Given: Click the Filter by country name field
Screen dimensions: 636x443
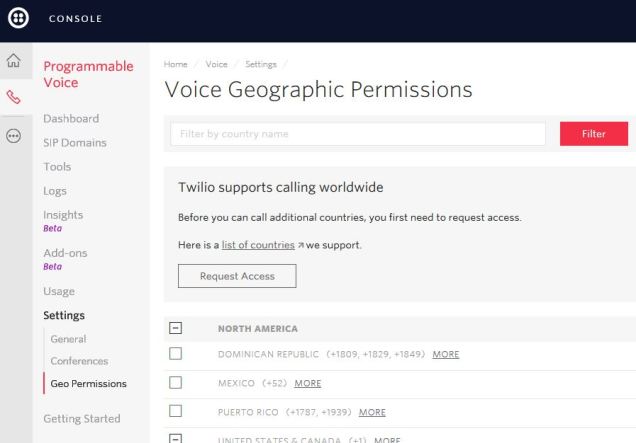Looking at the screenshot, I should (x=357, y=134).
